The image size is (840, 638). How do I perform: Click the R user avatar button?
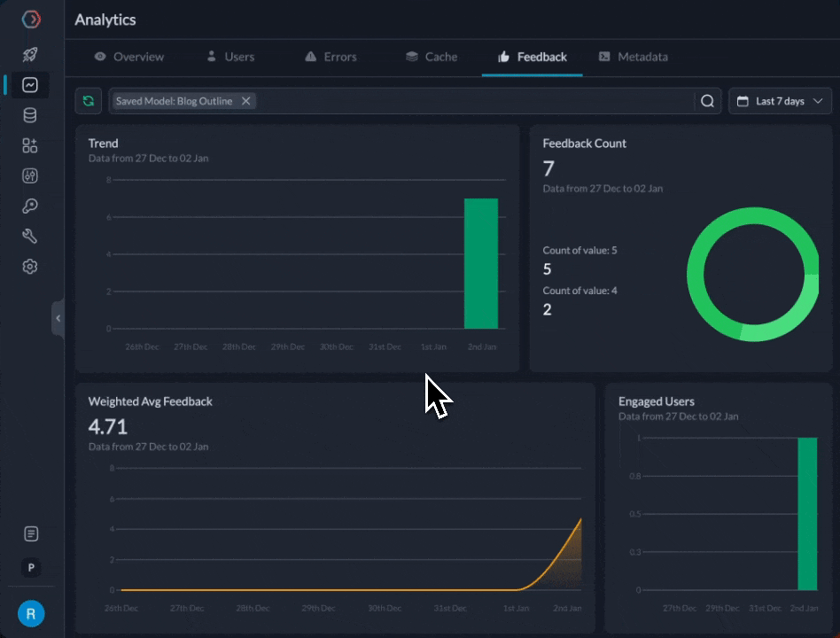[x=31, y=613]
